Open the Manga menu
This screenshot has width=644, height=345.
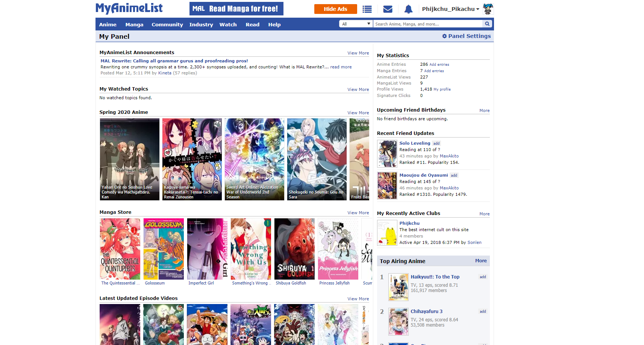click(x=134, y=24)
